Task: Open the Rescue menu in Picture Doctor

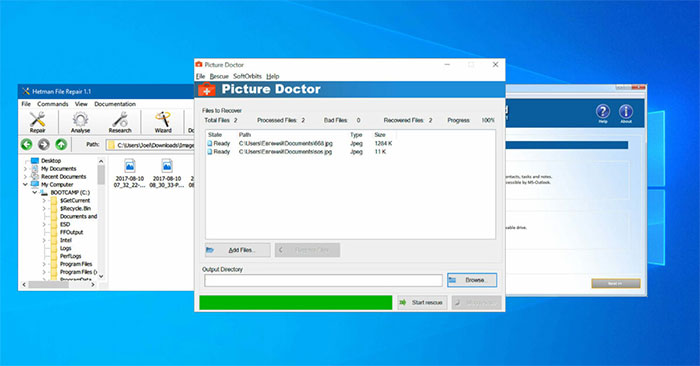Action: [219, 76]
